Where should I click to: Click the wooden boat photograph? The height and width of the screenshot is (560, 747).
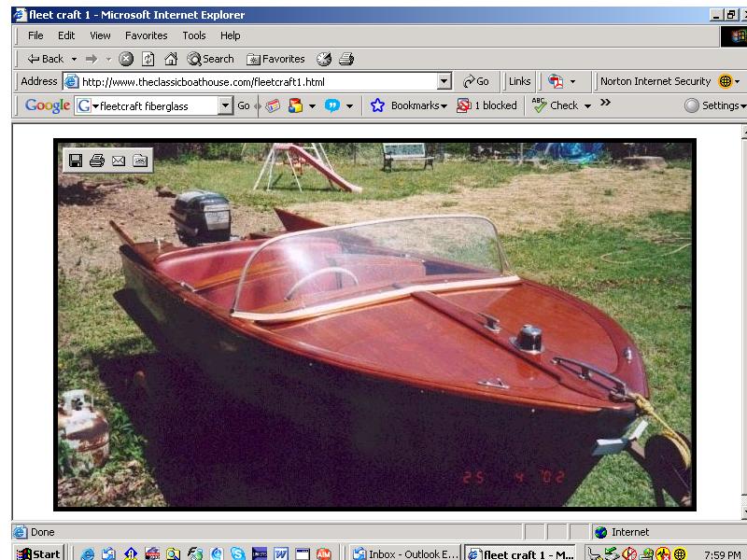[374, 325]
